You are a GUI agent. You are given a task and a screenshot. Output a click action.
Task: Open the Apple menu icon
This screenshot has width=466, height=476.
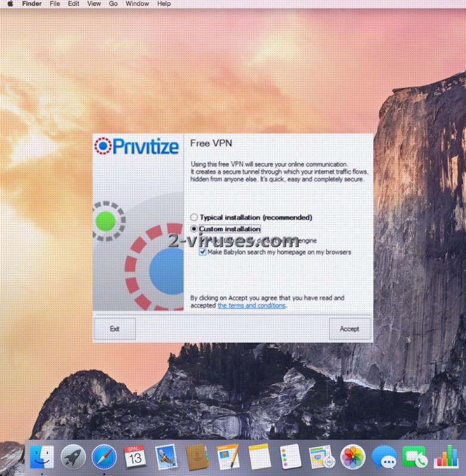[x=10, y=4]
